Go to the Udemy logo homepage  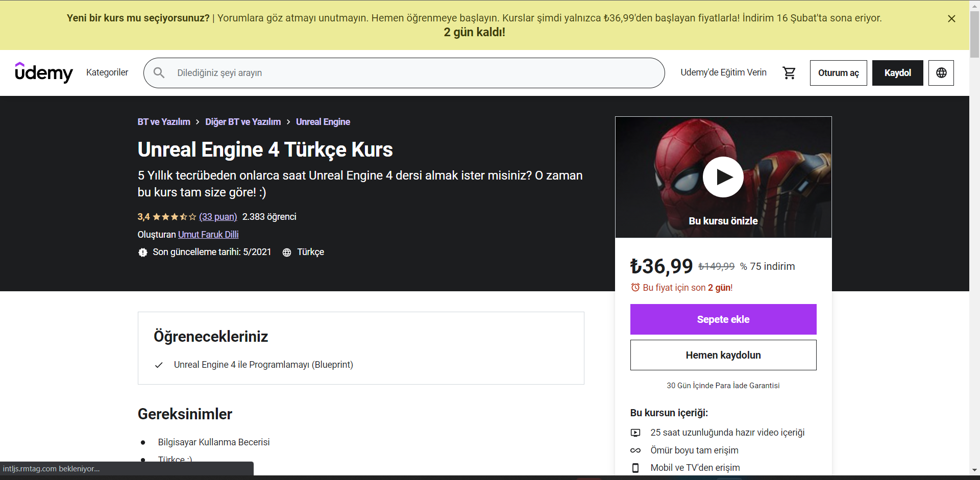[x=44, y=72]
